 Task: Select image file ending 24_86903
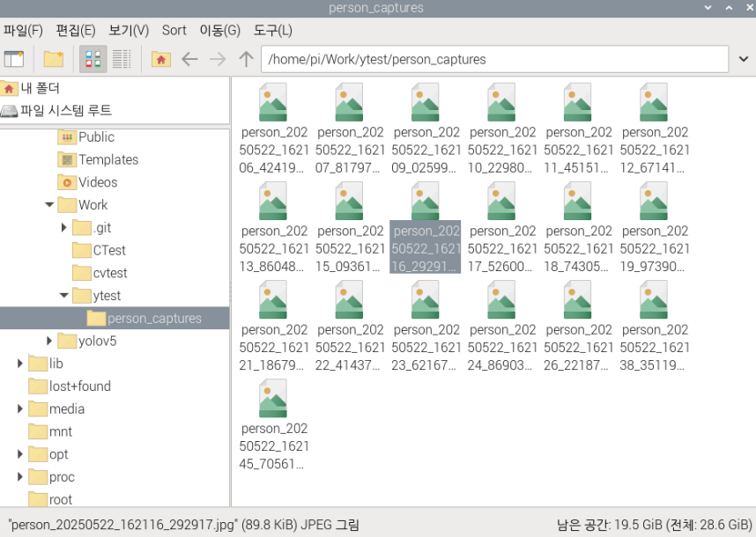point(502,326)
